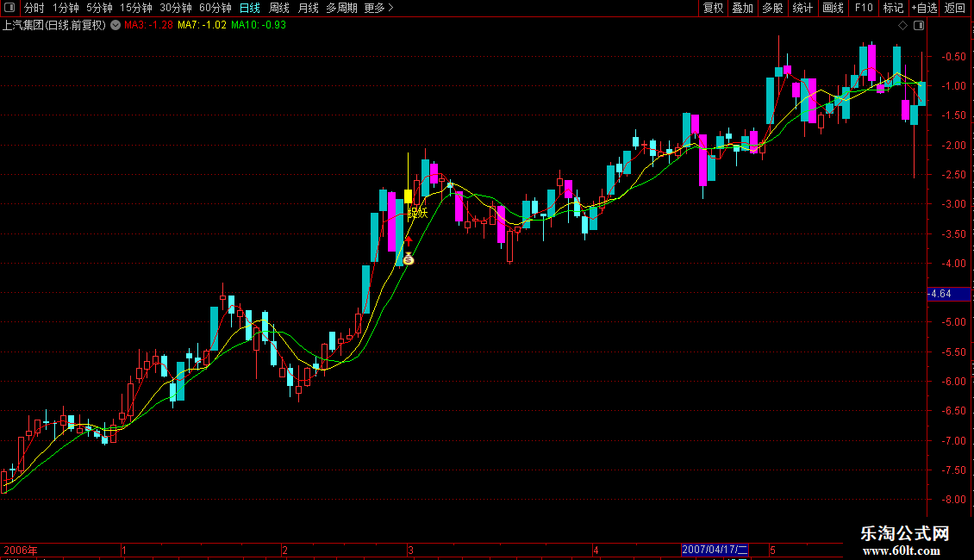Click the yellow candlestick above 捉妖
Image resolution: width=974 pixels, height=560 pixels.
point(408,196)
